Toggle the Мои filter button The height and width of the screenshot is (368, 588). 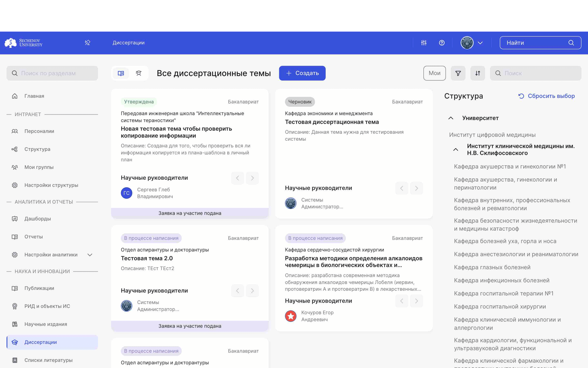pyautogui.click(x=434, y=73)
